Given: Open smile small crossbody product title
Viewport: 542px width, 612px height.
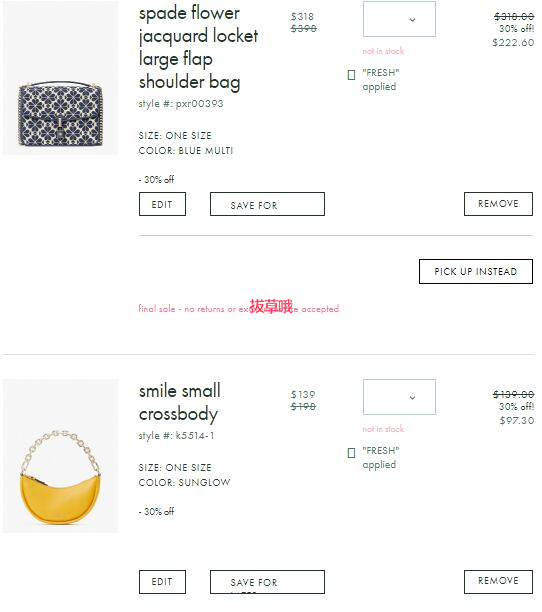Looking at the screenshot, I should click(180, 402).
